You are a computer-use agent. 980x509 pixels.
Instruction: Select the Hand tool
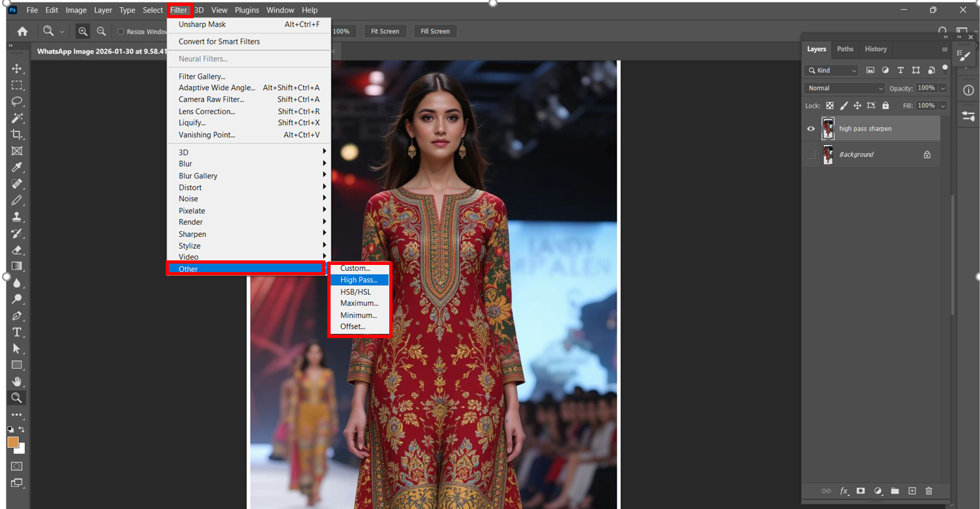point(17,381)
